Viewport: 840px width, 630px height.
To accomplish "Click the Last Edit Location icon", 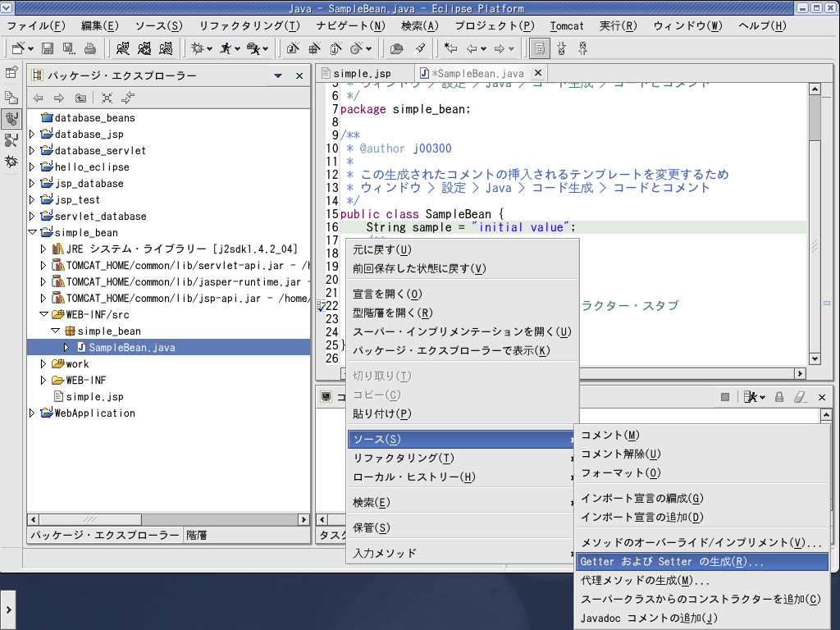I will [450, 48].
